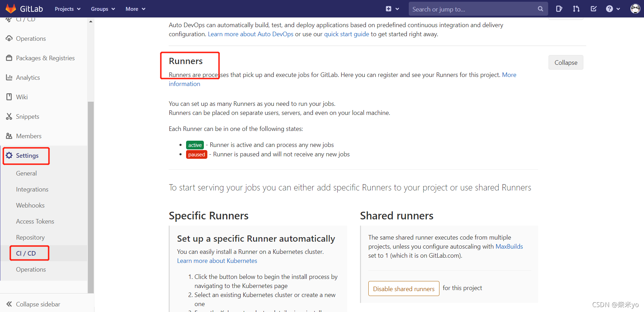Image resolution: width=644 pixels, height=312 pixels.
Task: Open Access Tokens settings
Action: (35, 221)
